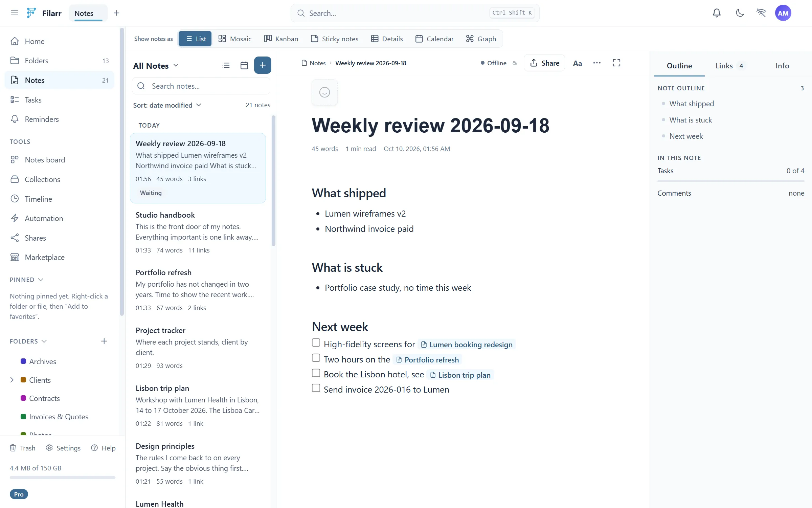This screenshot has width=812, height=508.
Task: Open the notifications bell
Action: 717,13
